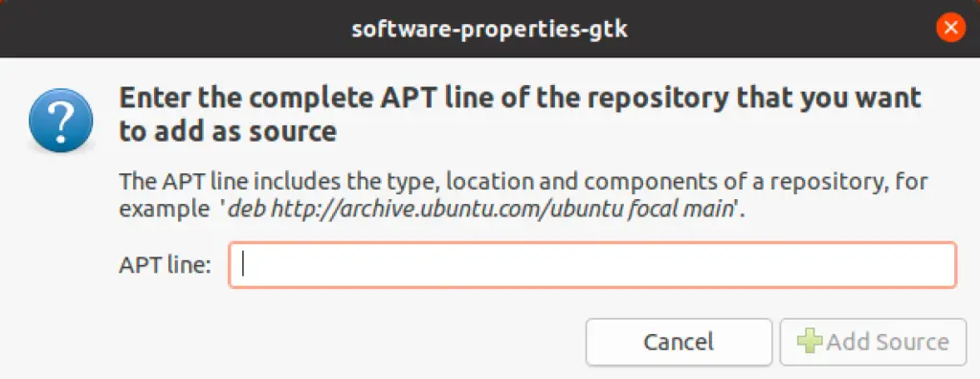Click the "APT line:" label

pyautogui.click(x=165, y=265)
